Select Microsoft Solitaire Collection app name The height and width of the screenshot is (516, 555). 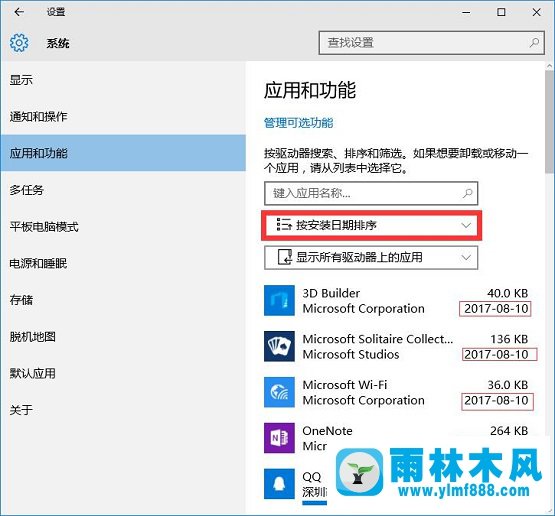[378, 339]
